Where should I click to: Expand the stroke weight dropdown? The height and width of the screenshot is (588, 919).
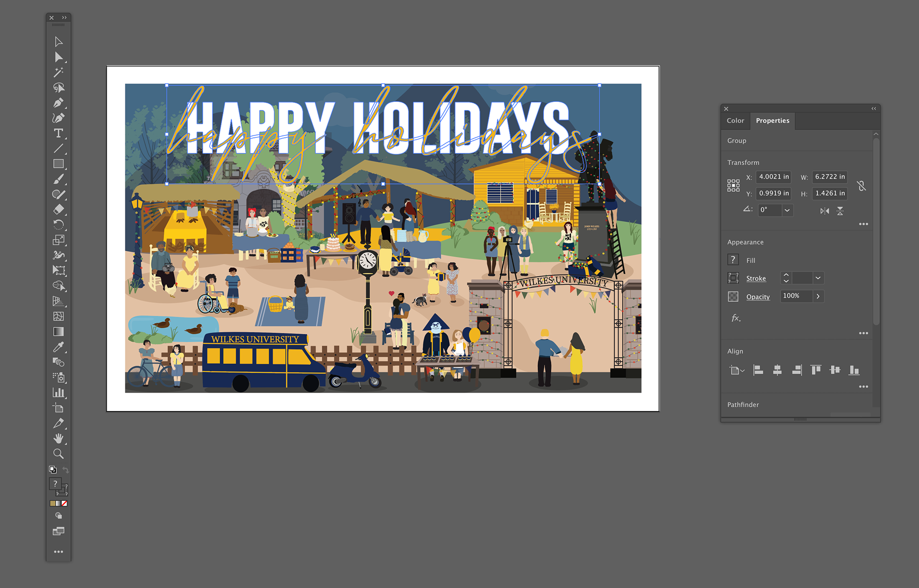click(x=818, y=278)
